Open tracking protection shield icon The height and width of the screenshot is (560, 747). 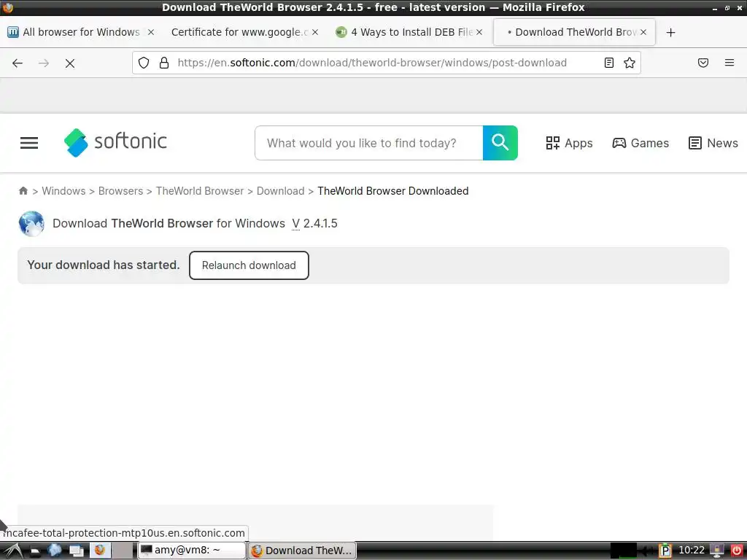[144, 63]
